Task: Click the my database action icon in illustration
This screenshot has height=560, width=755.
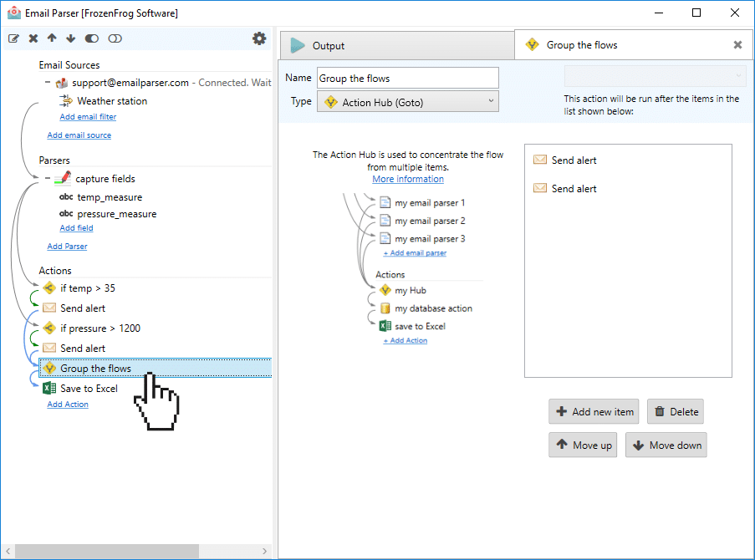Action: [x=385, y=308]
